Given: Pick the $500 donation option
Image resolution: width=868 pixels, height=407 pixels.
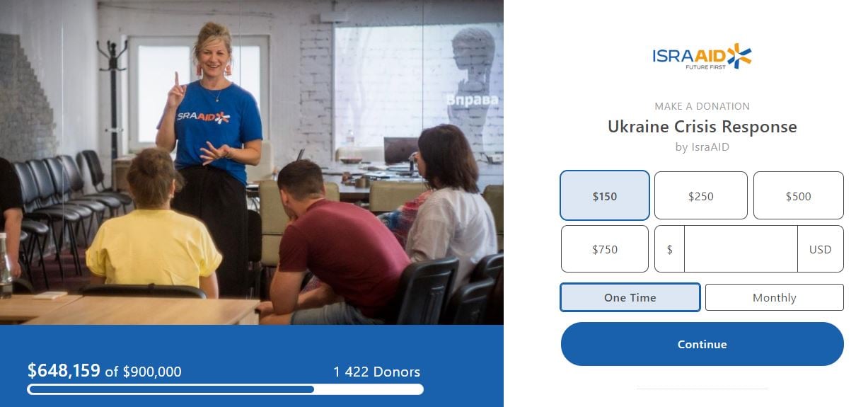Looking at the screenshot, I should (x=799, y=196).
